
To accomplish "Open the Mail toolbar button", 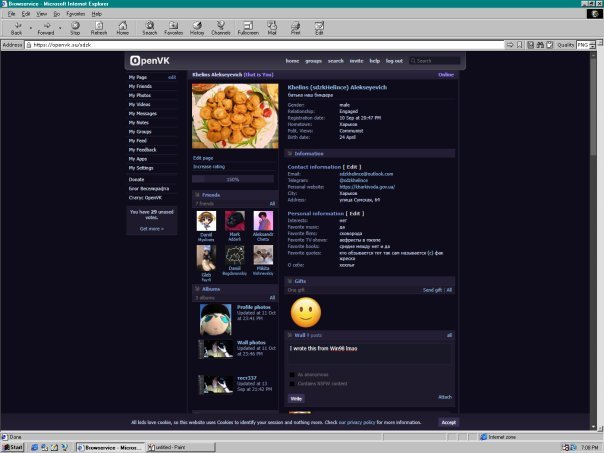I will [272, 28].
